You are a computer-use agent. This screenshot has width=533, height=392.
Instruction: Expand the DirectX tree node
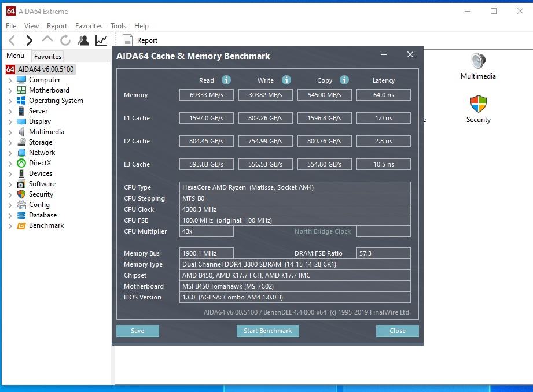pyautogui.click(x=10, y=164)
